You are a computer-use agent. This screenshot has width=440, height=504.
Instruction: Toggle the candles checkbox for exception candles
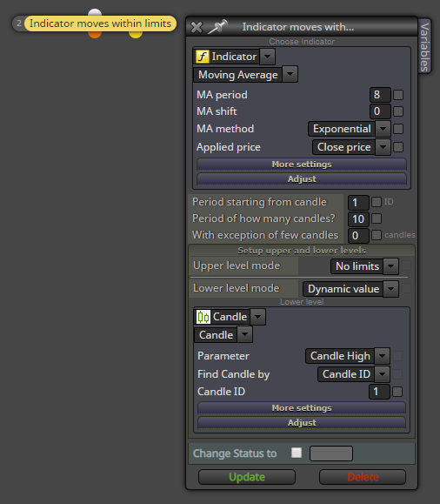click(x=377, y=235)
